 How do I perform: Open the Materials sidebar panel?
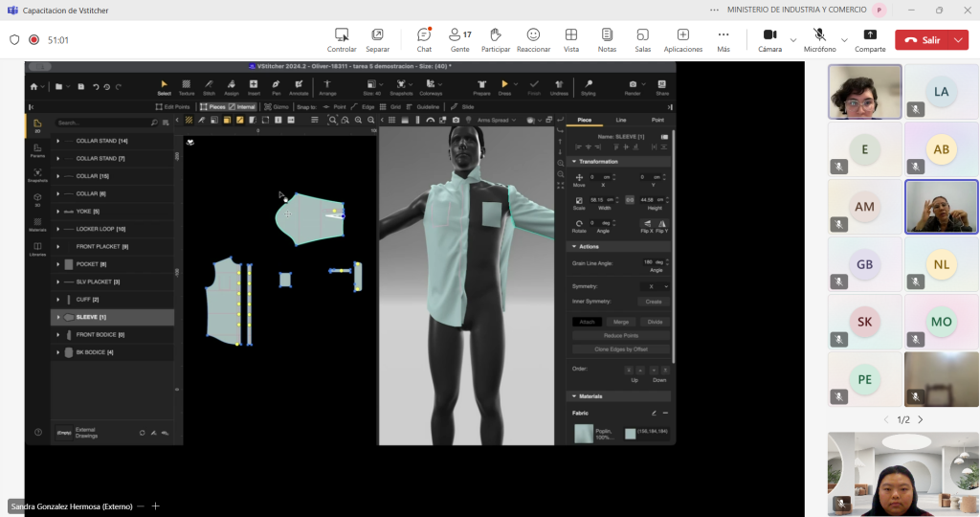37,225
